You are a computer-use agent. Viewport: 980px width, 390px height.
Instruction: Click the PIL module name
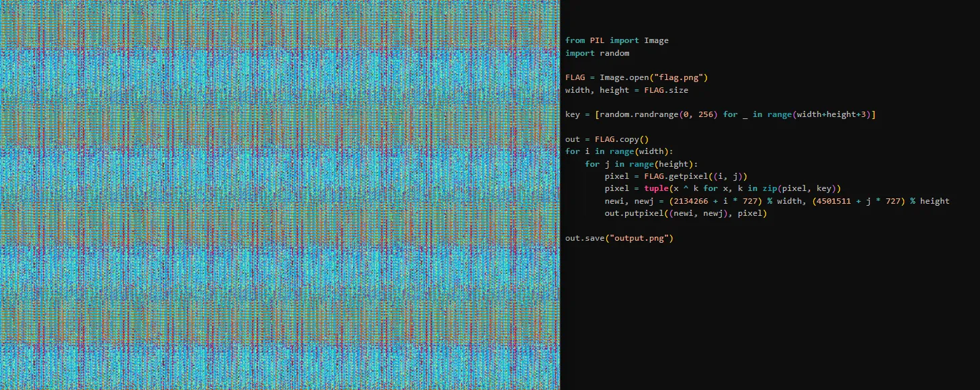coord(598,40)
